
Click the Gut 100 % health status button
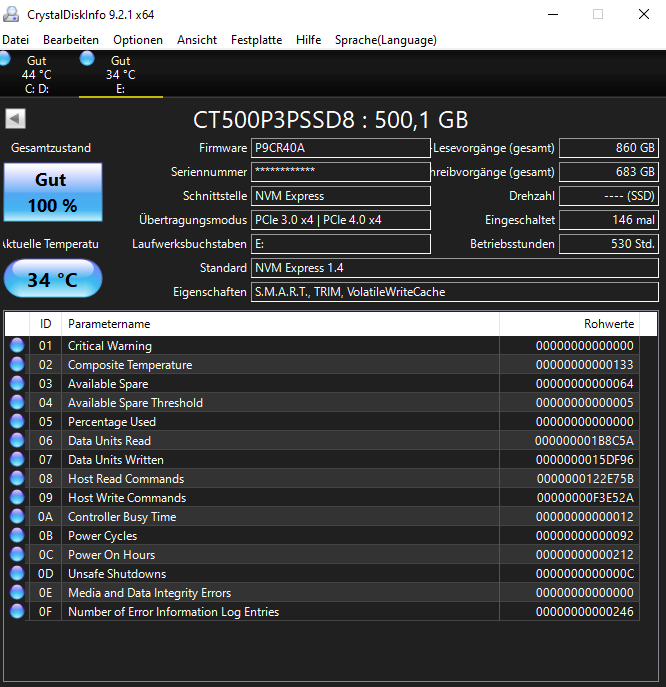click(x=53, y=192)
